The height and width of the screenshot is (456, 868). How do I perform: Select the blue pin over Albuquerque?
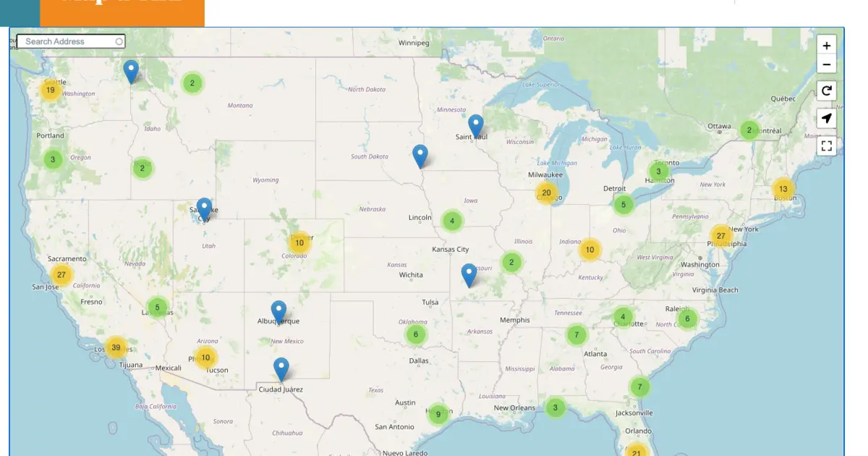[x=278, y=311]
